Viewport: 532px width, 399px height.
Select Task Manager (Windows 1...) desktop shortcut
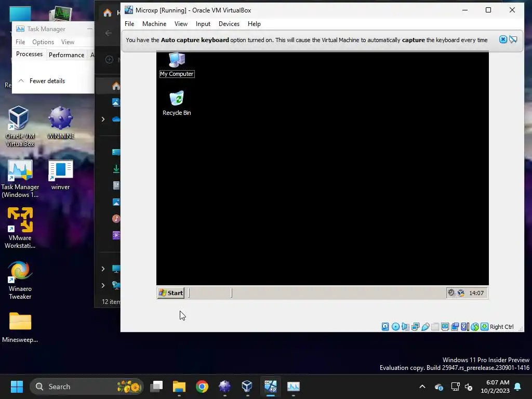(20, 179)
